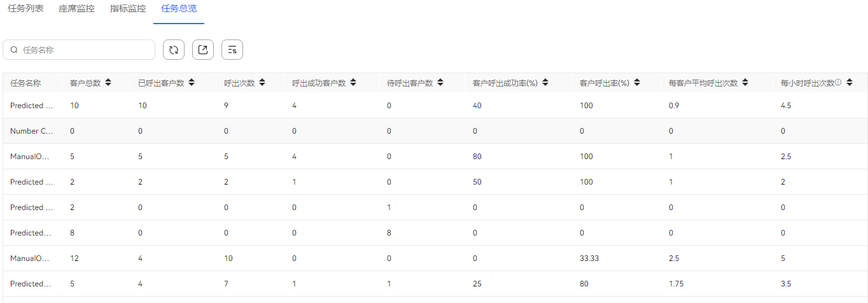This screenshot has height=303, width=868.
Task: Sort by 客户呼出成功率(%) arrows
Action: click(545, 82)
